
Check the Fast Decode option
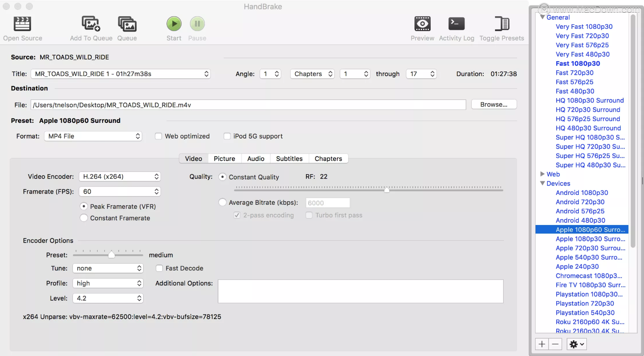pos(159,268)
